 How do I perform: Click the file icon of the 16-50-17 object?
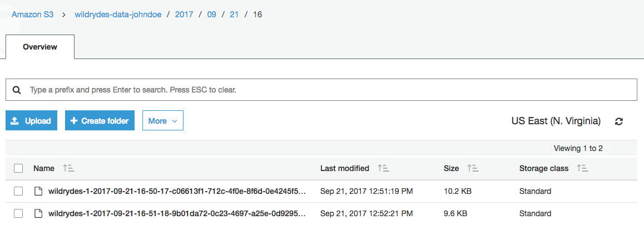[x=38, y=191]
